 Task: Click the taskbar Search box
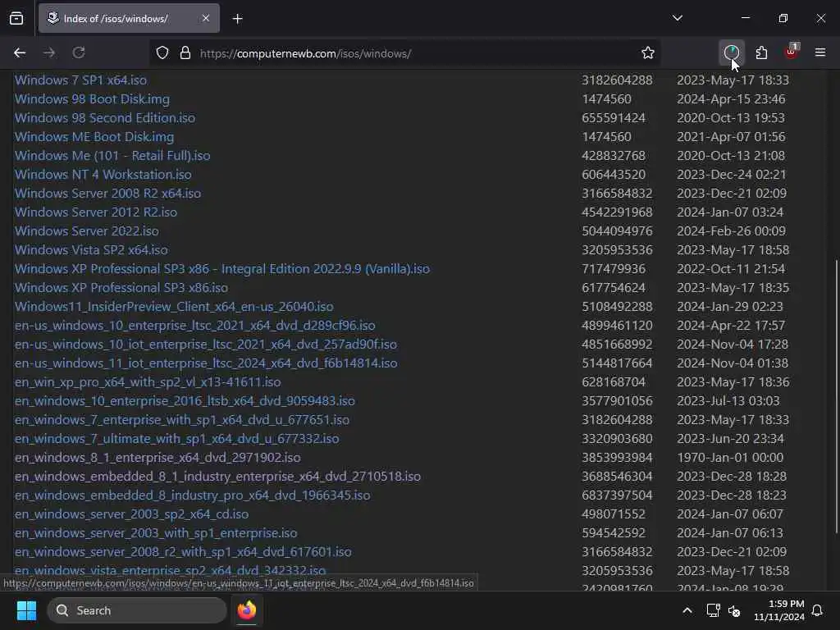pyautogui.click(x=137, y=610)
